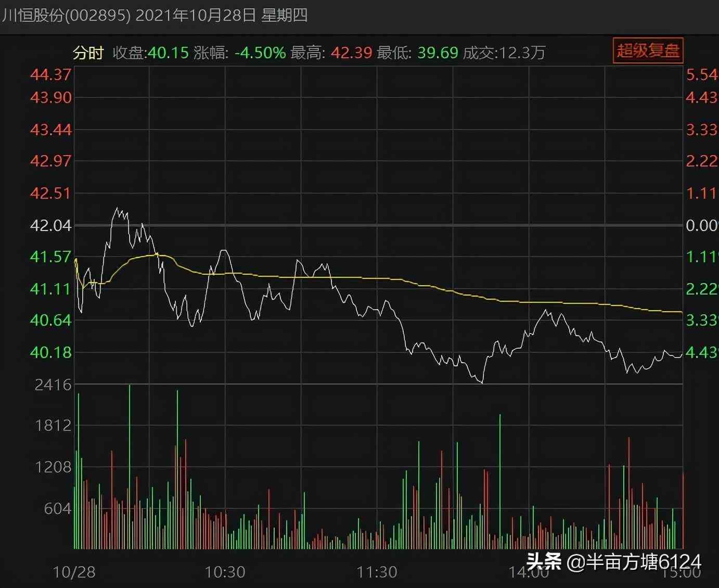Click the 604 volume axis label

click(x=57, y=508)
